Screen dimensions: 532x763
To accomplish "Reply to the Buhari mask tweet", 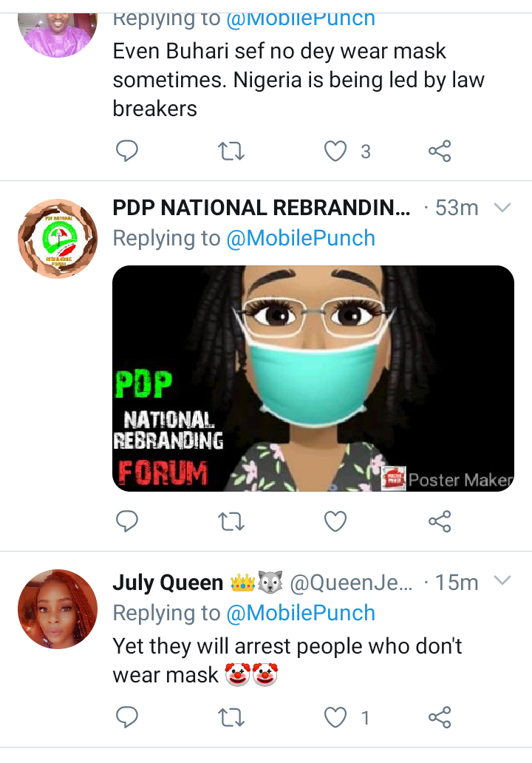I will [x=127, y=151].
